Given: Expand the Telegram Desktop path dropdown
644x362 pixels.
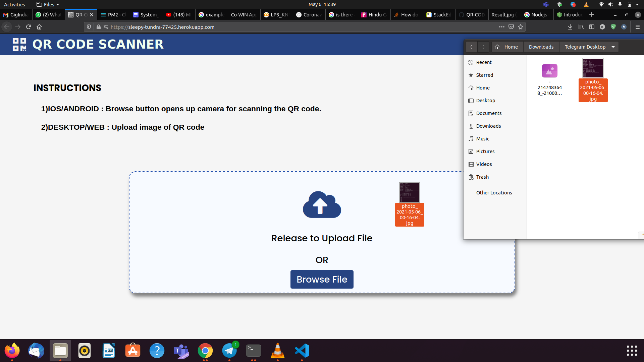Looking at the screenshot, I should tap(613, 47).
